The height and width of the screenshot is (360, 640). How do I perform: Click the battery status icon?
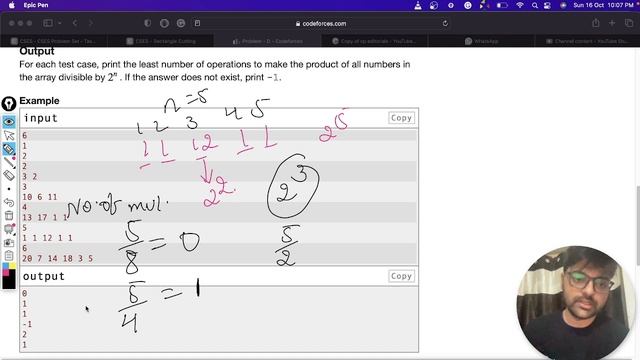point(502,5)
